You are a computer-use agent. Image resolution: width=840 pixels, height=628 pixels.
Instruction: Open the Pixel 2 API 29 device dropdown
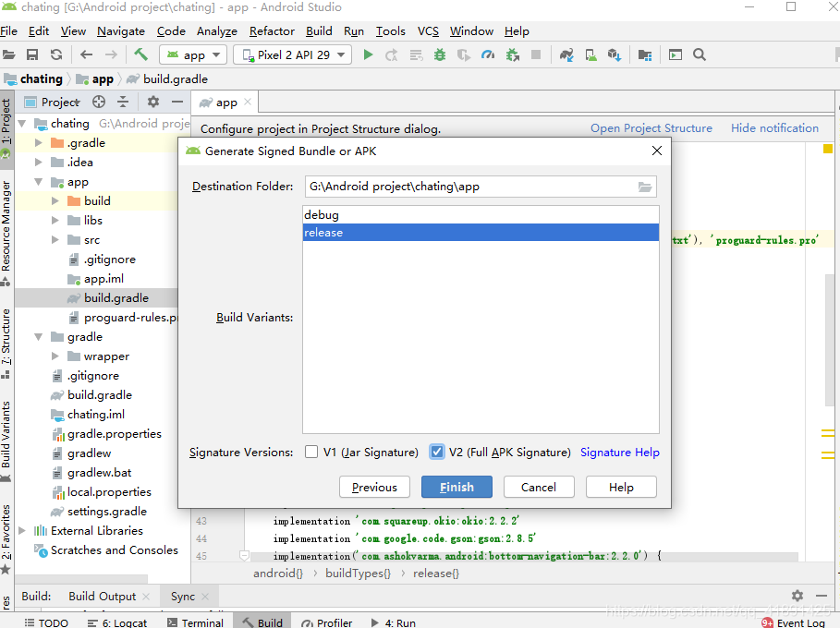pos(293,54)
